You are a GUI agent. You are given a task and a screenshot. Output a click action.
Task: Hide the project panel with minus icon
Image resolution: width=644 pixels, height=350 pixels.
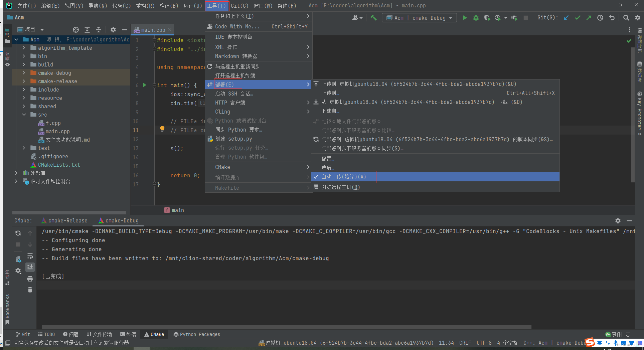tap(125, 30)
